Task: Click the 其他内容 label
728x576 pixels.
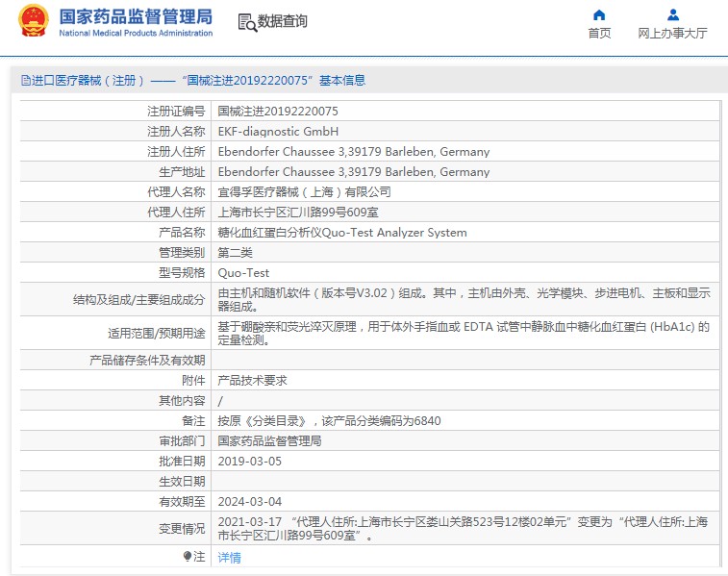Action: 182,401
